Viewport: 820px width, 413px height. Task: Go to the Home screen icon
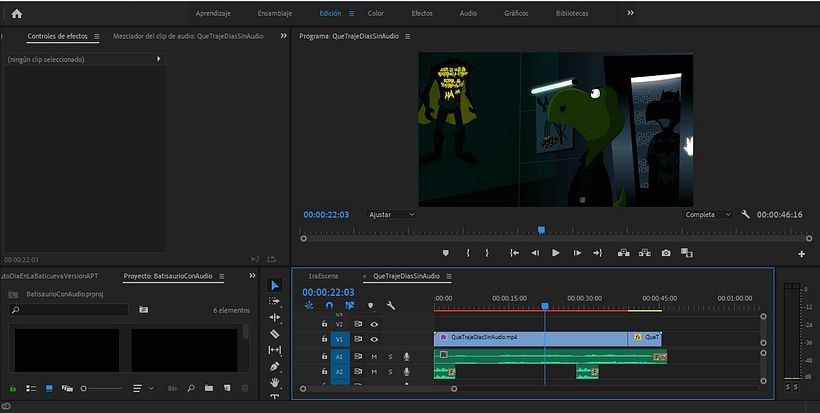17,14
